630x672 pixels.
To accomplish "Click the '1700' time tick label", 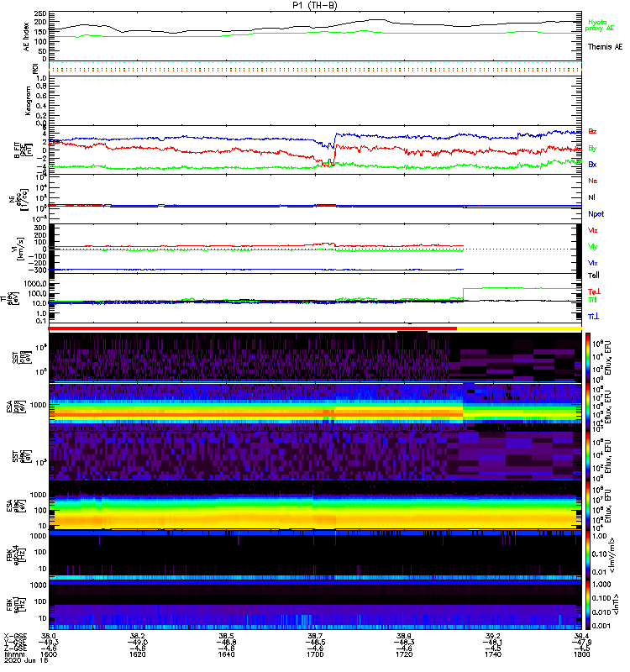I will point(315,654).
